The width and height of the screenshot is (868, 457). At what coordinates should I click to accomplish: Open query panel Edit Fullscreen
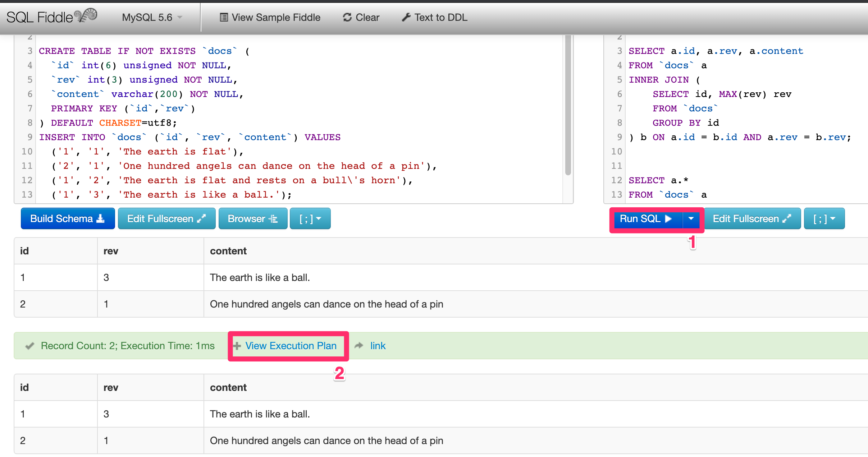click(752, 218)
